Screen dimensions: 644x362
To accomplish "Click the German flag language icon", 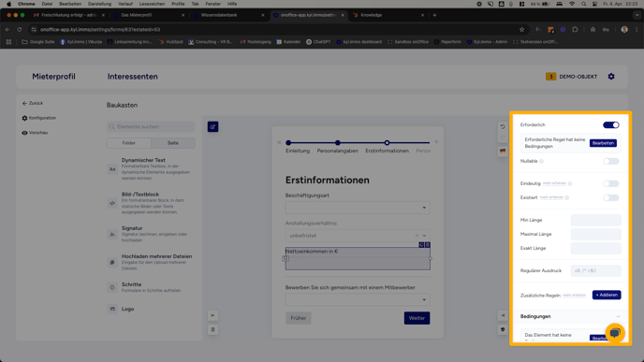I will click(x=503, y=151).
